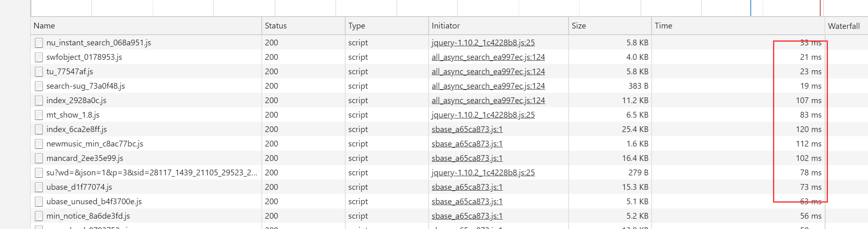The height and width of the screenshot is (229, 868).
Task: Click file icon next to tu_77547af.js
Action: 39,71
